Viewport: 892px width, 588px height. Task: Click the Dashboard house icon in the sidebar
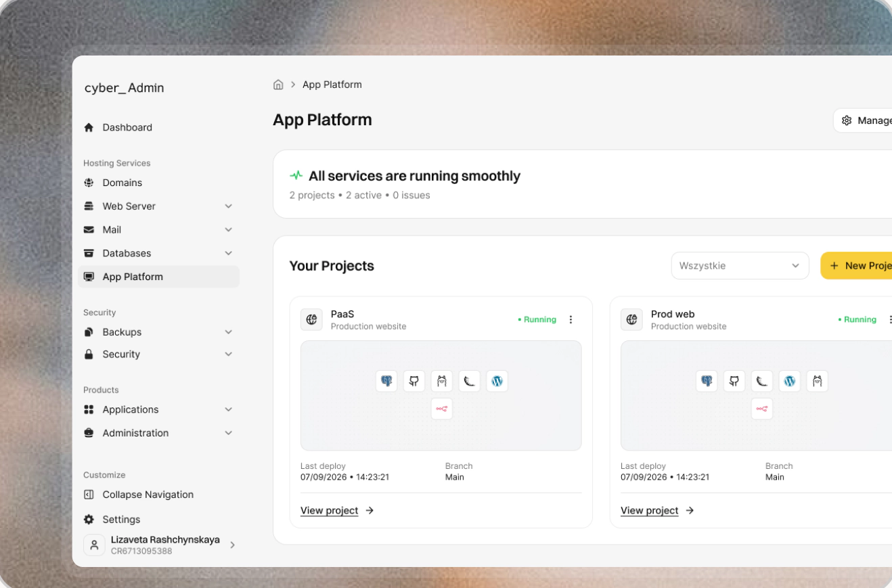[89, 127]
